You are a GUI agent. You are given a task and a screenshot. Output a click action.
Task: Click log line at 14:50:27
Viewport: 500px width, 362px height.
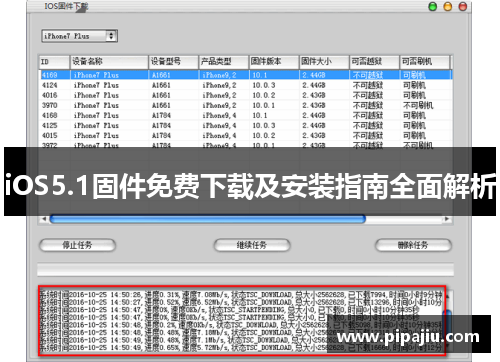tap(241, 302)
